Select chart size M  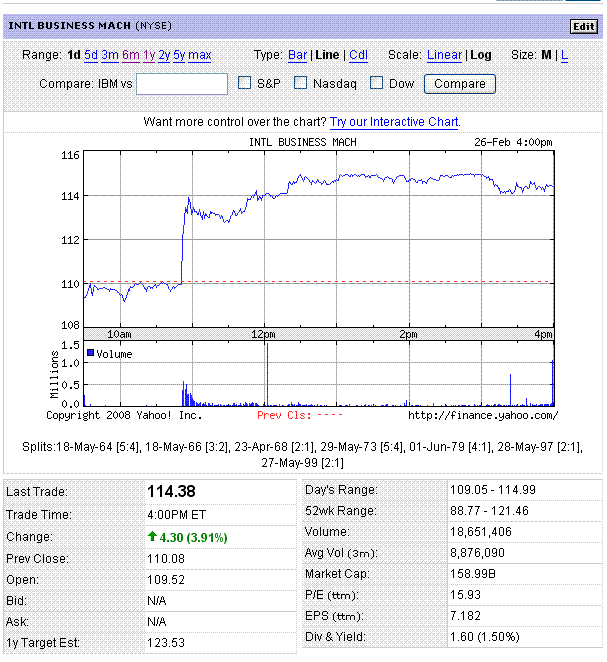546,55
